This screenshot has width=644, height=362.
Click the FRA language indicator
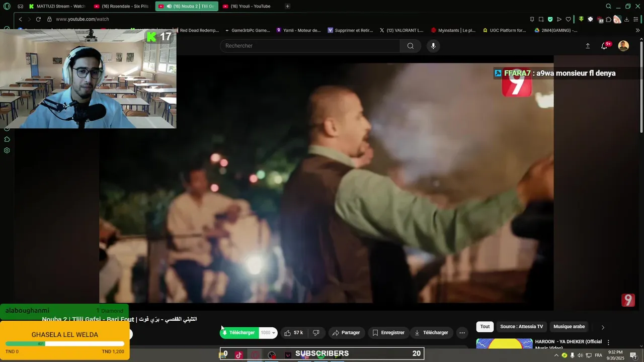598,355
